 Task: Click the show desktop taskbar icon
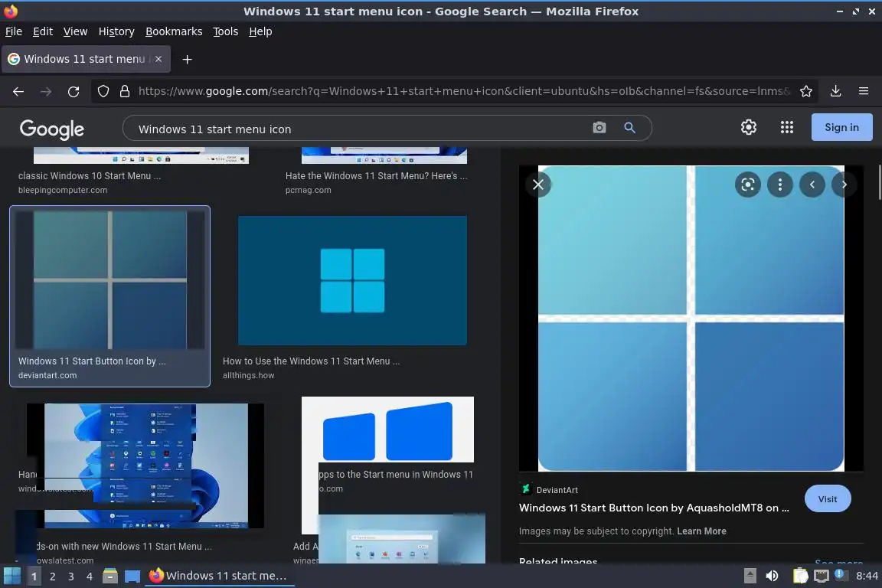[132, 576]
